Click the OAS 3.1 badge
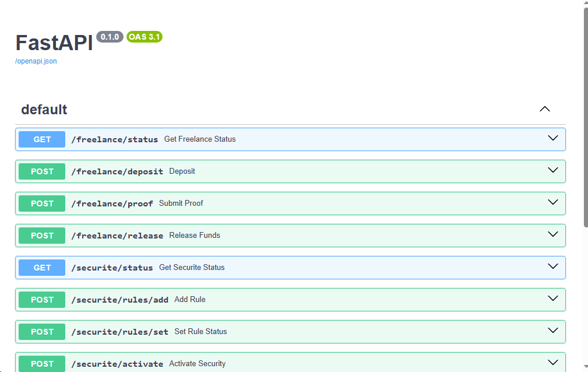 145,37
